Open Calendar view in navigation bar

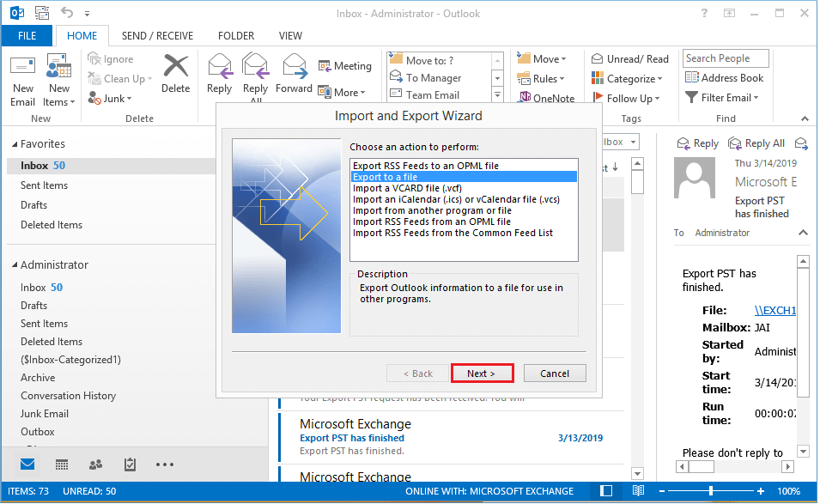pyautogui.click(x=62, y=465)
